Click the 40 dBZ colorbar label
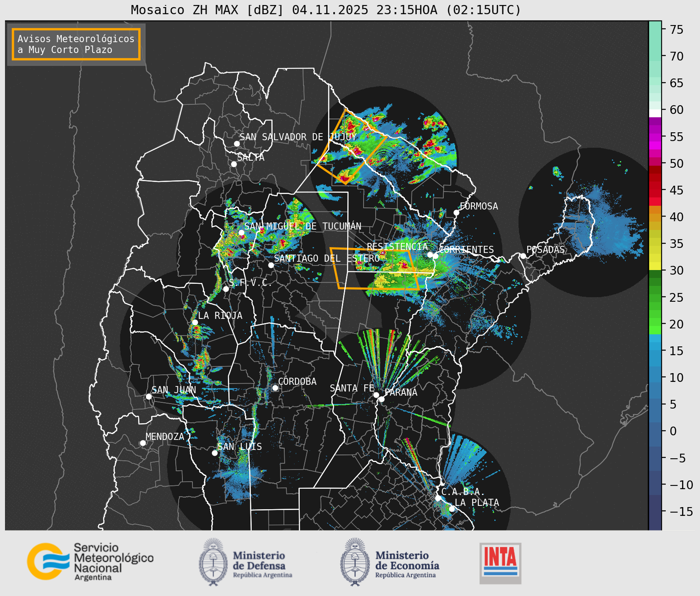700x596 pixels. click(x=677, y=217)
